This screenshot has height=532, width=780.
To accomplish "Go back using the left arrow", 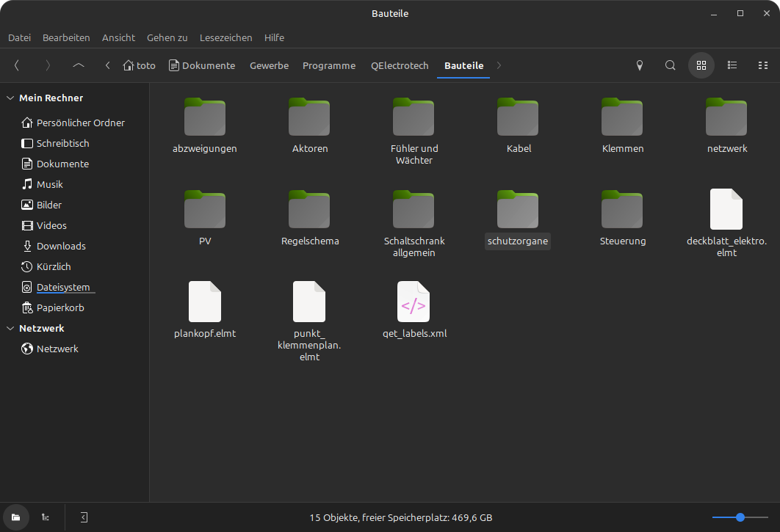I will pos(17,65).
